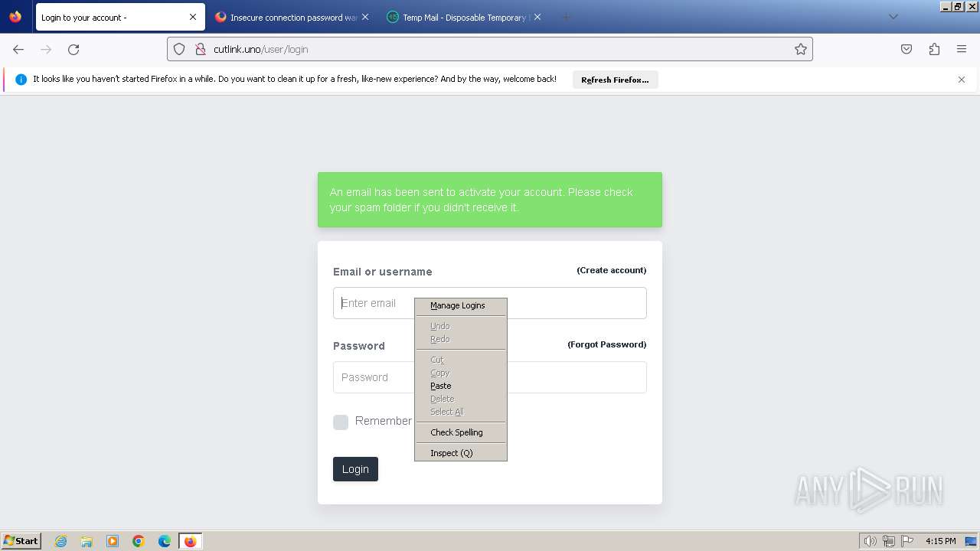Viewport: 980px width, 551px height.
Task: Choose Manage Logins from context menu
Action: (x=461, y=305)
